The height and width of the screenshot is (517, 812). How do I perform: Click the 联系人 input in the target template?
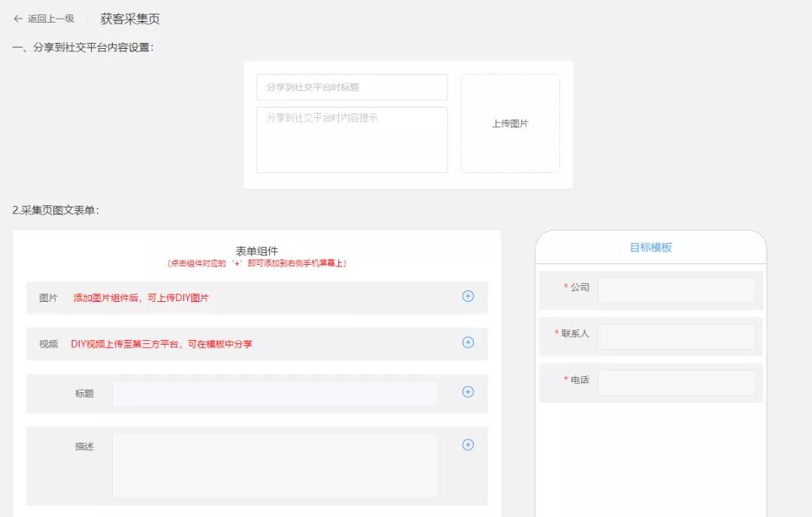[676, 336]
